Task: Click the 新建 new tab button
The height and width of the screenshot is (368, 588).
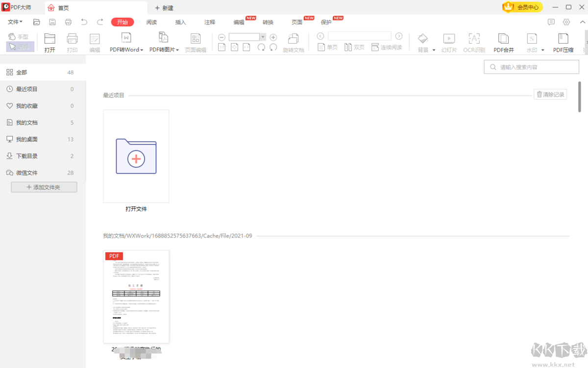Action: tap(164, 8)
